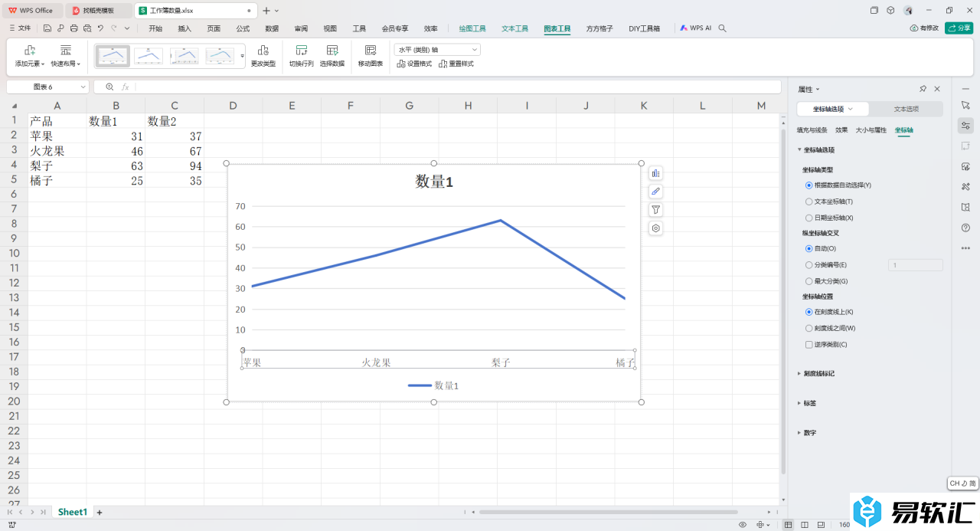Open the 大小与属性 sub-tab
980x531 pixels.
pyautogui.click(x=871, y=130)
